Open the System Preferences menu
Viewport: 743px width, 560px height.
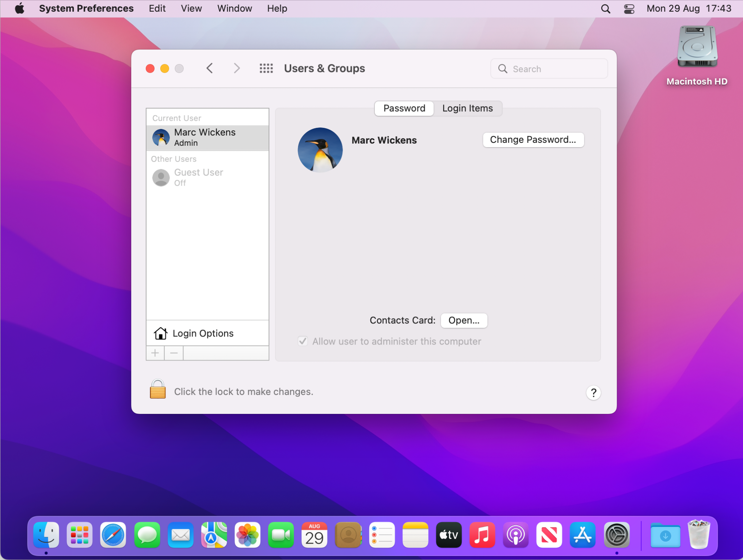86,8
